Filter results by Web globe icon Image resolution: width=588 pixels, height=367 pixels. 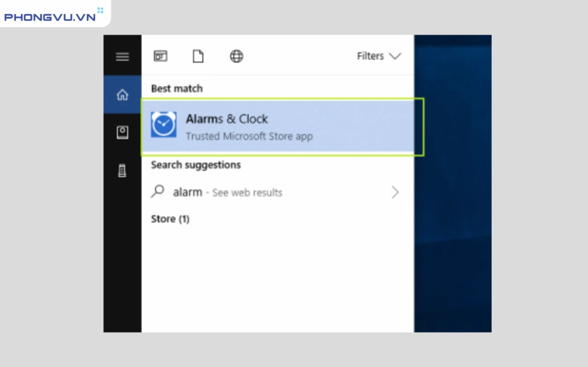236,56
